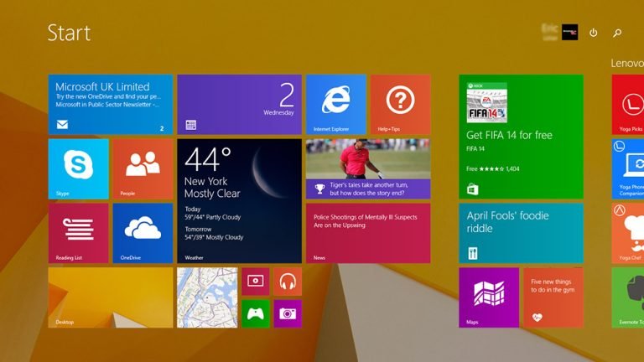
Task: Open the News tile about police shootings
Action: (x=368, y=233)
